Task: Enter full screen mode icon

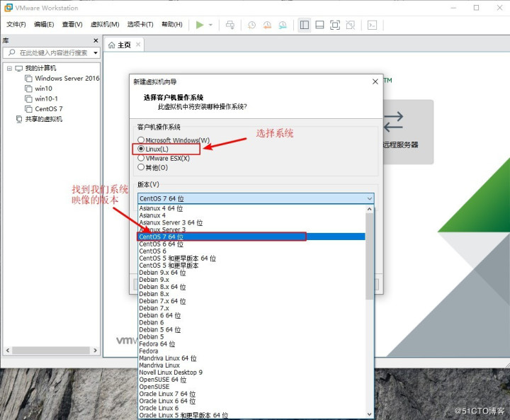Action: point(335,25)
